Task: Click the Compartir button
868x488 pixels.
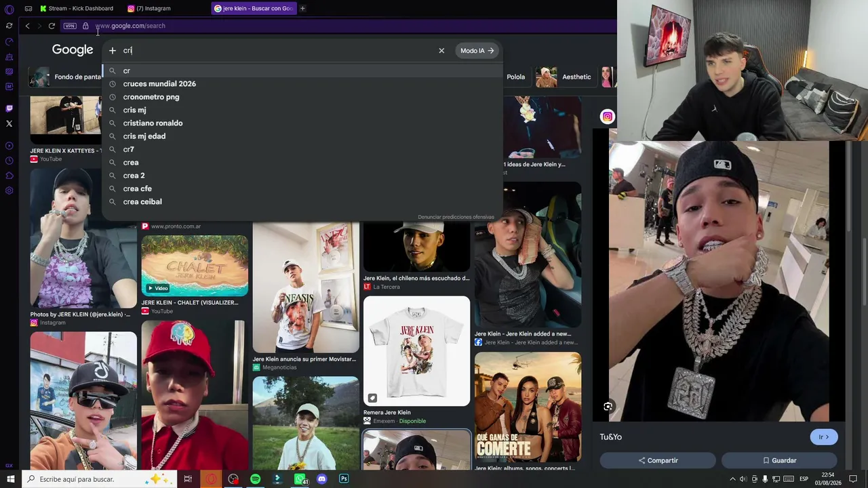Action: pos(657,461)
